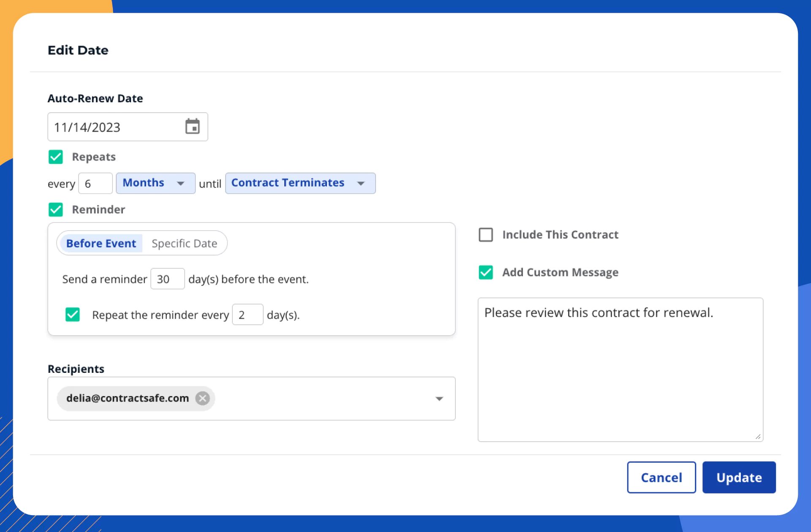Expand the Months frequency dropdown
This screenshot has height=532, width=811.
154,183
